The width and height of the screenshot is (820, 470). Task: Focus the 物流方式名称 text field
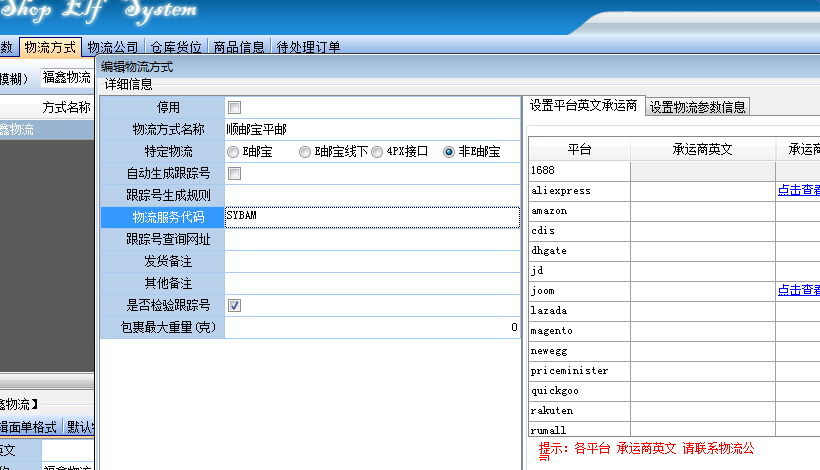[371, 129]
